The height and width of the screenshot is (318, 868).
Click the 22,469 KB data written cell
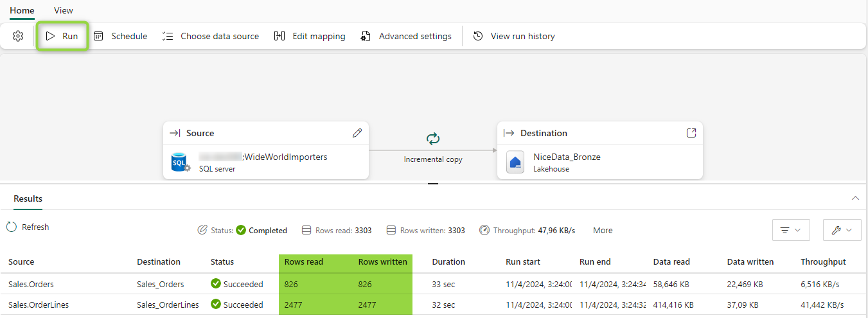(x=745, y=284)
